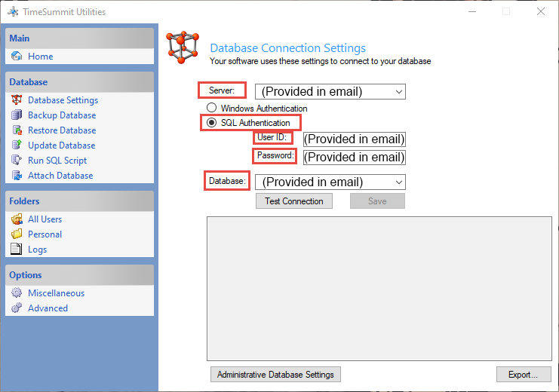559x392 pixels.
Task: Click the All Users folder icon
Action: [x=17, y=219]
